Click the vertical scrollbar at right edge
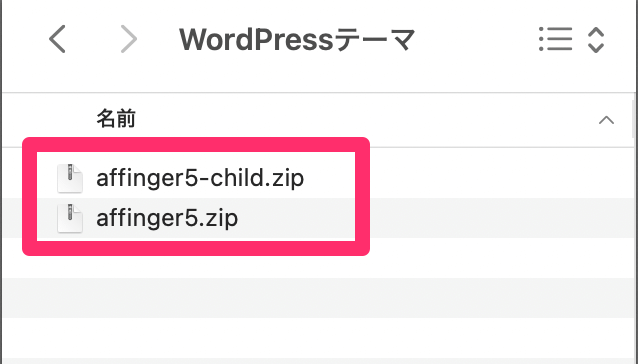 (x=634, y=118)
